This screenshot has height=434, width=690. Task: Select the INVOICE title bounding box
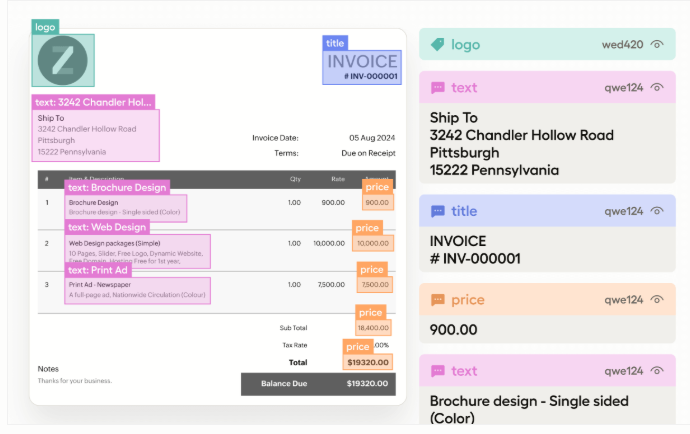(x=362, y=67)
